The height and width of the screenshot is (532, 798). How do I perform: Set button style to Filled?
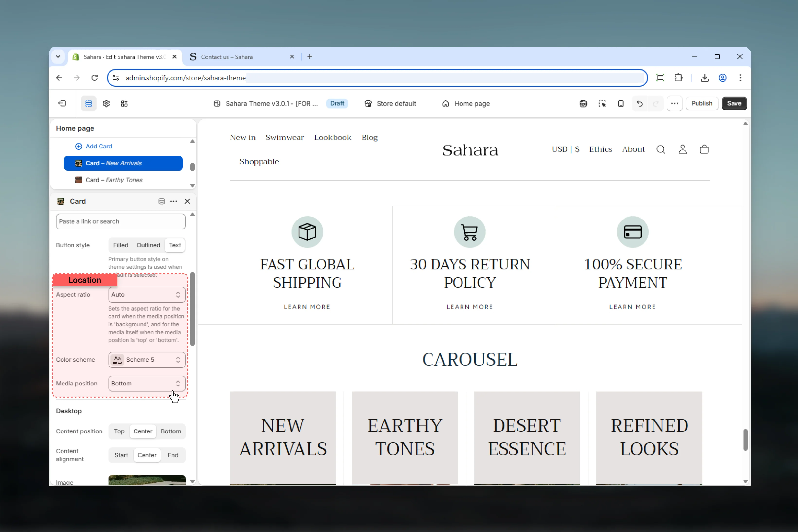pyautogui.click(x=121, y=245)
